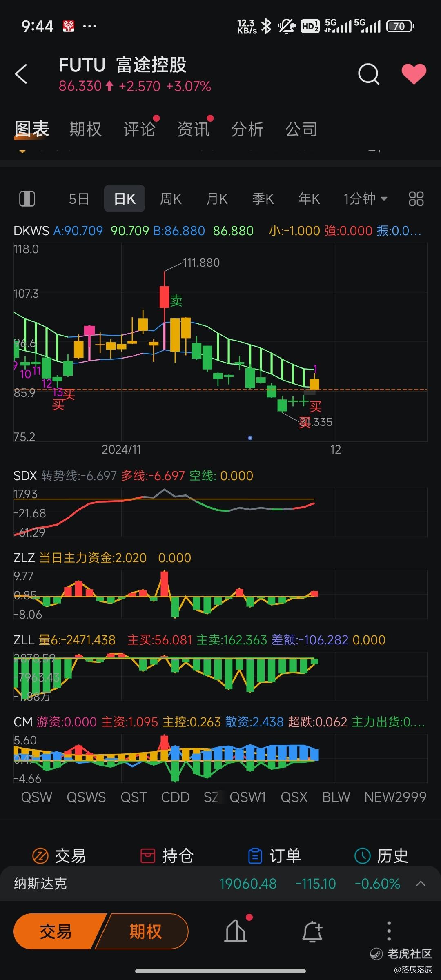Open the 1分钟 interval dropdown

pyautogui.click(x=365, y=199)
